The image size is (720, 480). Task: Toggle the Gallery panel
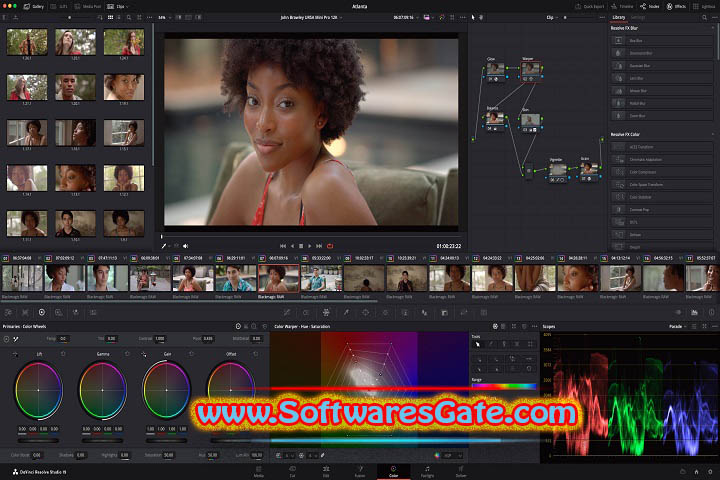point(34,6)
